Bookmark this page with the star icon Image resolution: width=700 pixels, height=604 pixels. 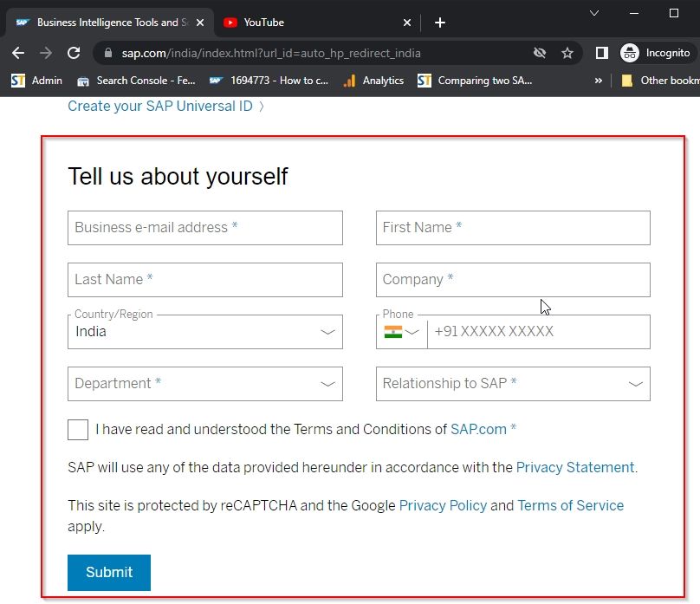pyautogui.click(x=567, y=53)
